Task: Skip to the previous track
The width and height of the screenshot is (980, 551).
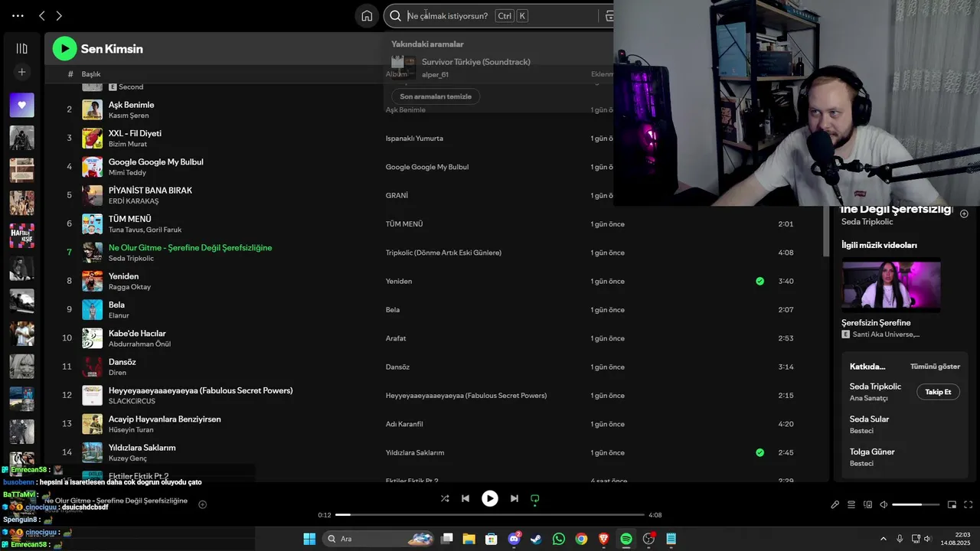Action: click(465, 498)
